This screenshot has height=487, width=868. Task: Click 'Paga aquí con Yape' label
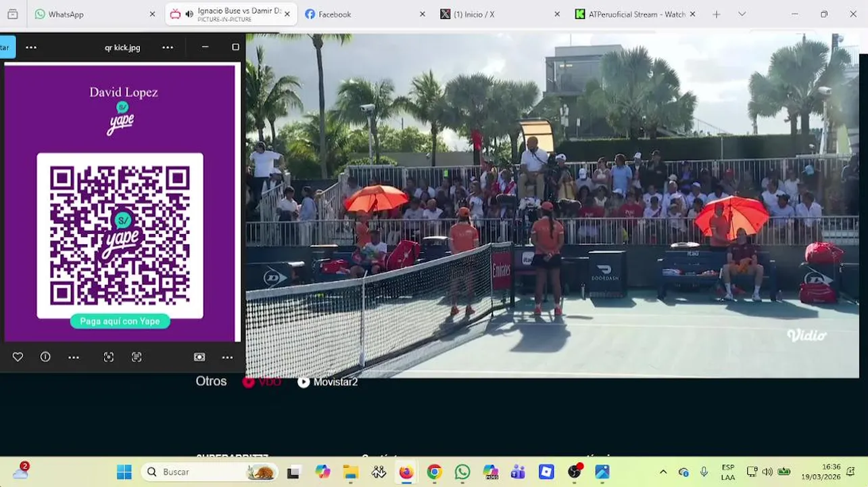[x=120, y=321]
